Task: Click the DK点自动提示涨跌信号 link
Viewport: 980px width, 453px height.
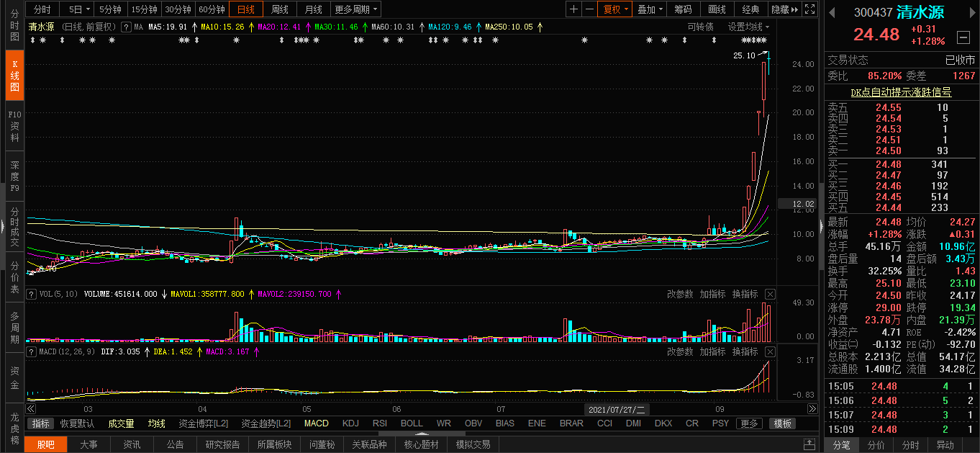Action: [901, 91]
